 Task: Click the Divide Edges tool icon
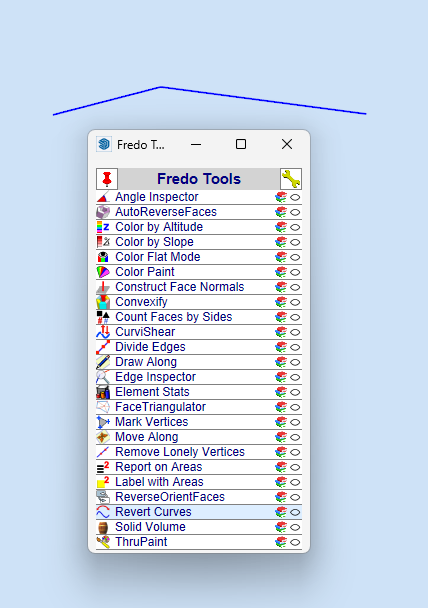pyautogui.click(x=103, y=347)
